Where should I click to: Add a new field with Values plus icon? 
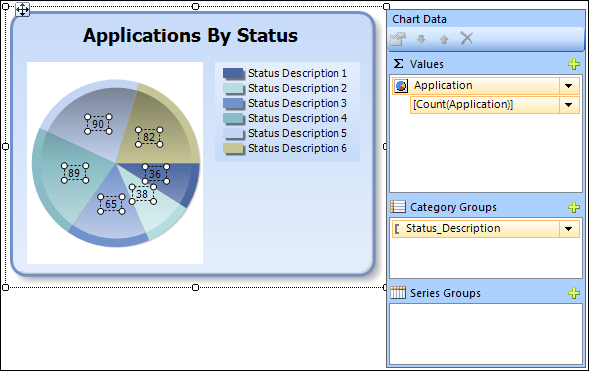(574, 64)
